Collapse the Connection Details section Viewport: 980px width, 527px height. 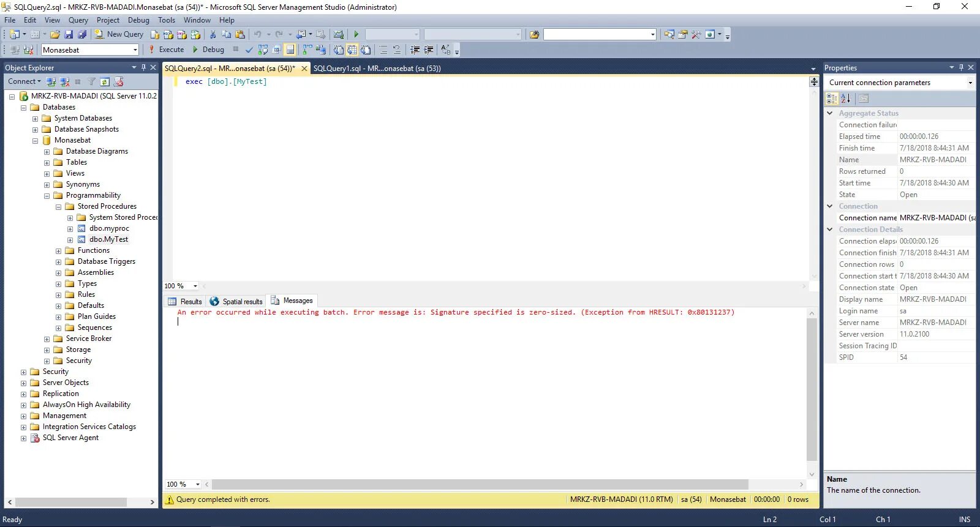[830, 230]
